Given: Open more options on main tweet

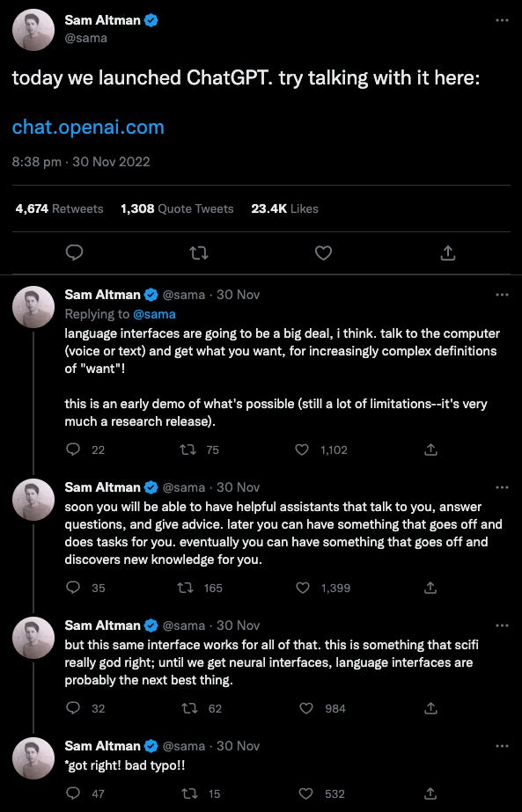Looking at the screenshot, I should pyautogui.click(x=502, y=20).
